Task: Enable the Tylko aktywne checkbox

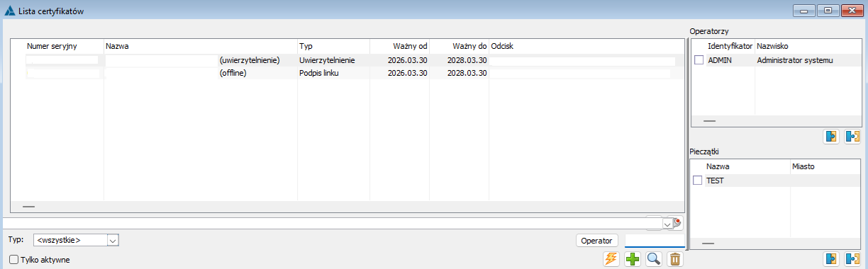Action: click(x=13, y=260)
